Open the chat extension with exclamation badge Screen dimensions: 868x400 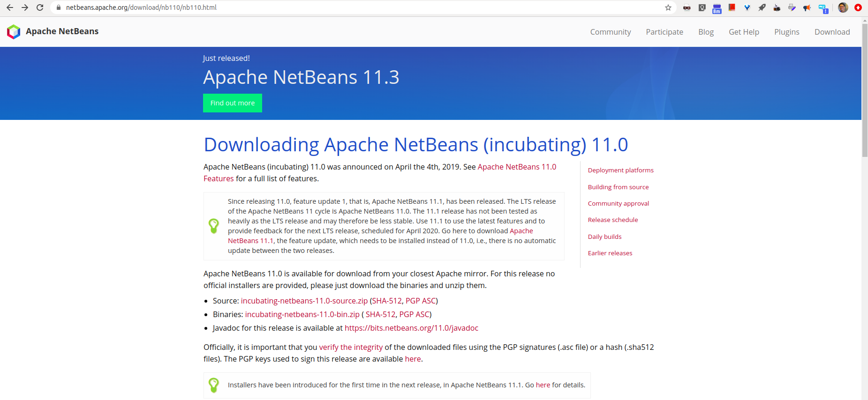click(x=823, y=8)
